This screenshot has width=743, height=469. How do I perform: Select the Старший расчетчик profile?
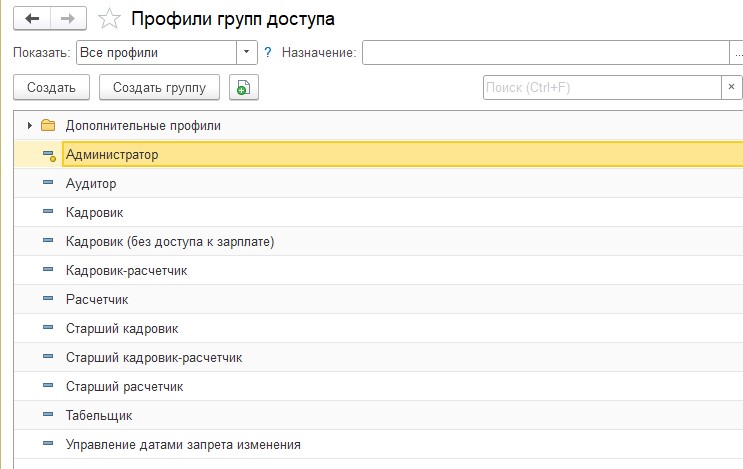[124, 387]
